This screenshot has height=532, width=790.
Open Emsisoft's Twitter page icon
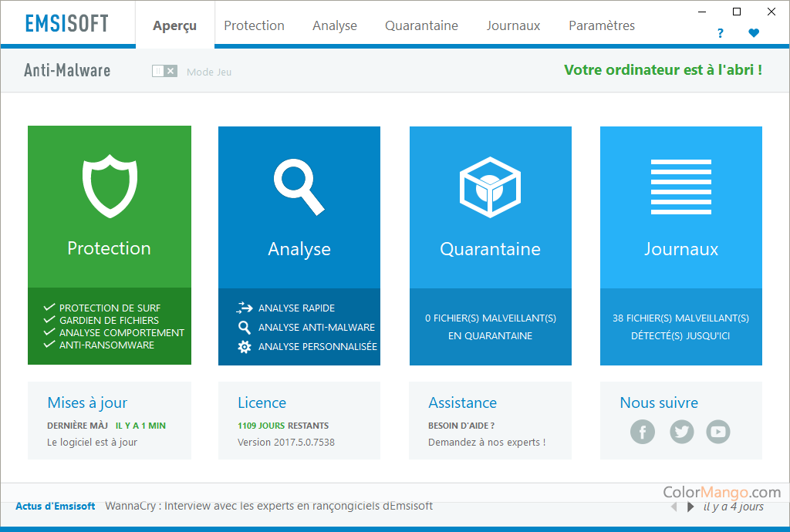point(681,432)
